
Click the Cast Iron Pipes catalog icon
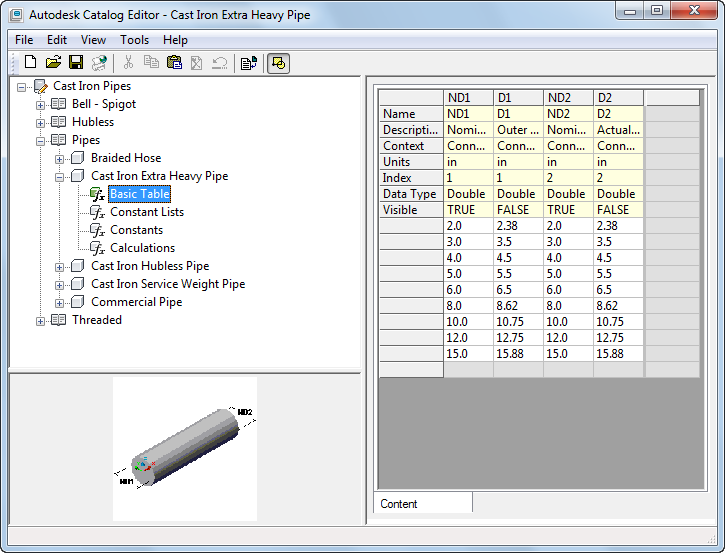click(x=41, y=86)
